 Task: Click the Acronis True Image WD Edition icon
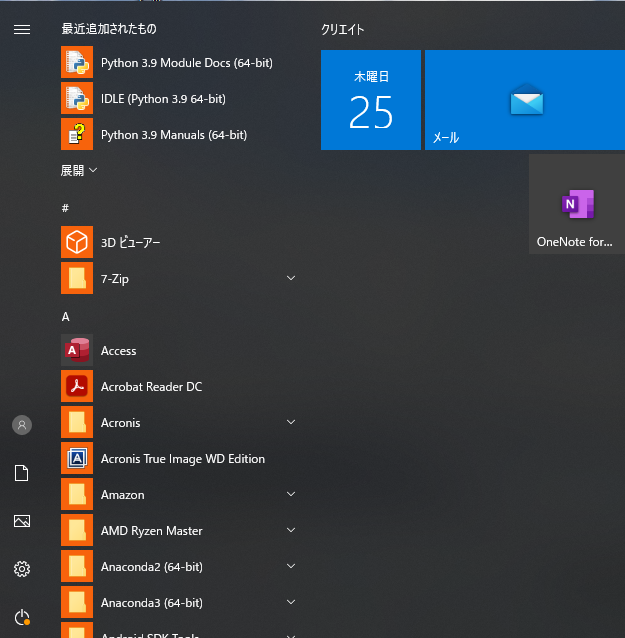tap(77, 458)
